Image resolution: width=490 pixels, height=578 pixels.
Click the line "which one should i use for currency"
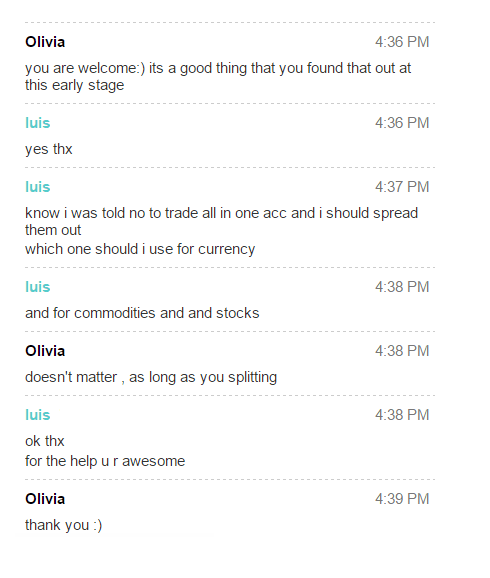140,249
